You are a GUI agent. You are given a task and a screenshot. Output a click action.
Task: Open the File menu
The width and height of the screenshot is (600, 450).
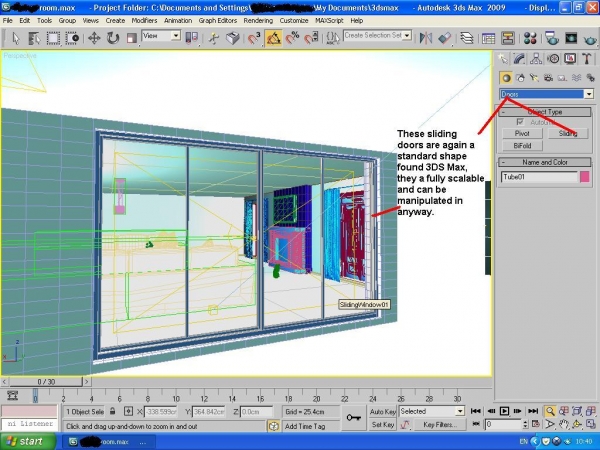8,21
